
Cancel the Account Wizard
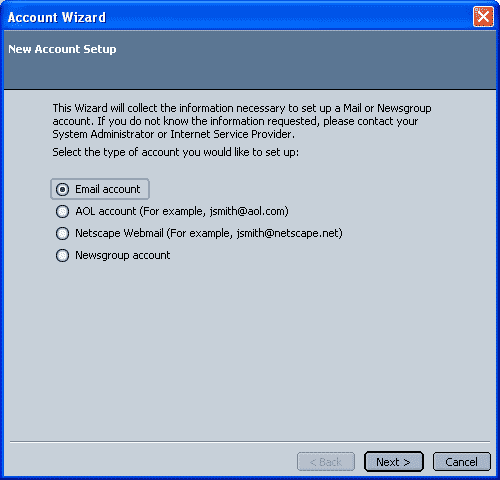pyautogui.click(x=462, y=462)
